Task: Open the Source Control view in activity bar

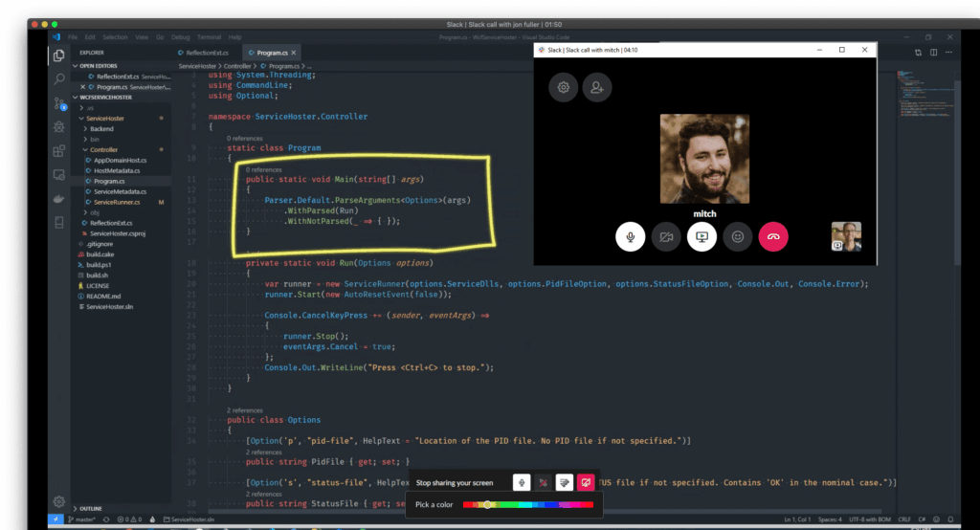Action: (x=59, y=102)
